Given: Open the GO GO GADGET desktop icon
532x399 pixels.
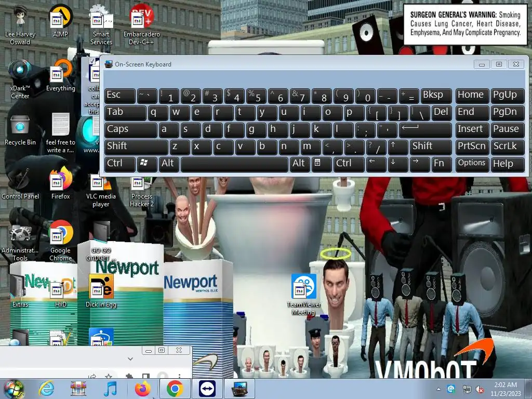Looking at the screenshot, I should pos(101,241).
